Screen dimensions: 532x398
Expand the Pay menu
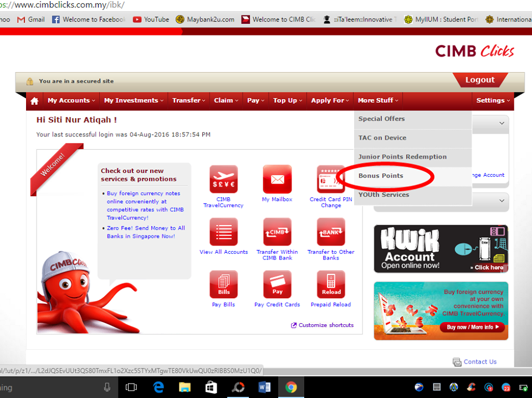[256, 100]
